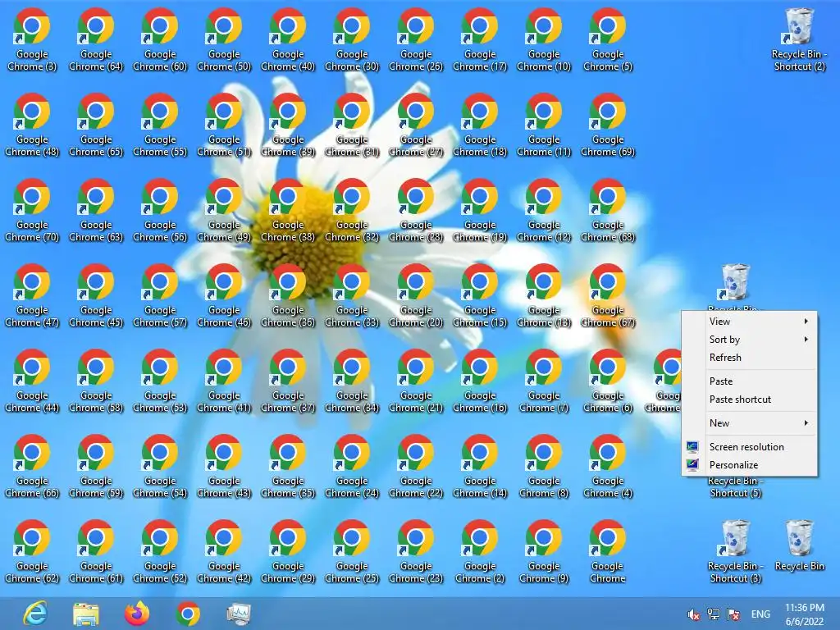
Task: Select the Recycle Bin desktop icon
Action: (800, 546)
